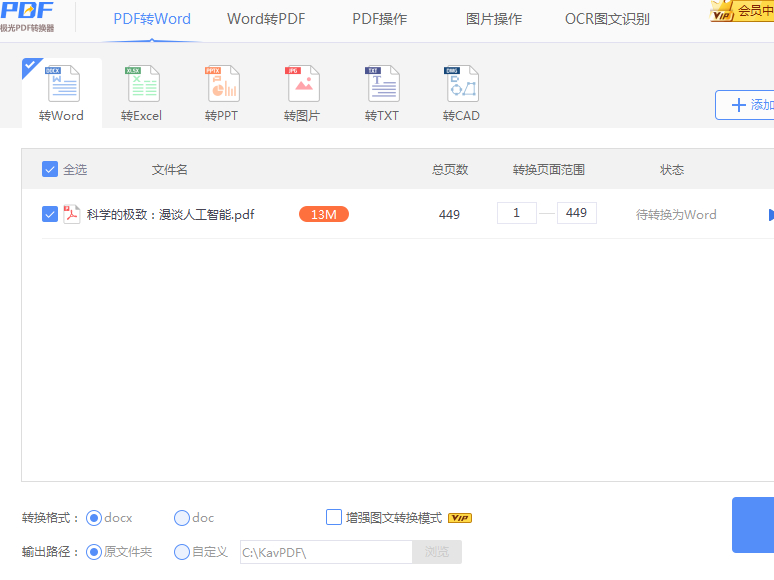Image resolution: width=774 pixels, height=580 pixels.
Task: Switch to the PDF转Word tab
Action: [152, 19]
